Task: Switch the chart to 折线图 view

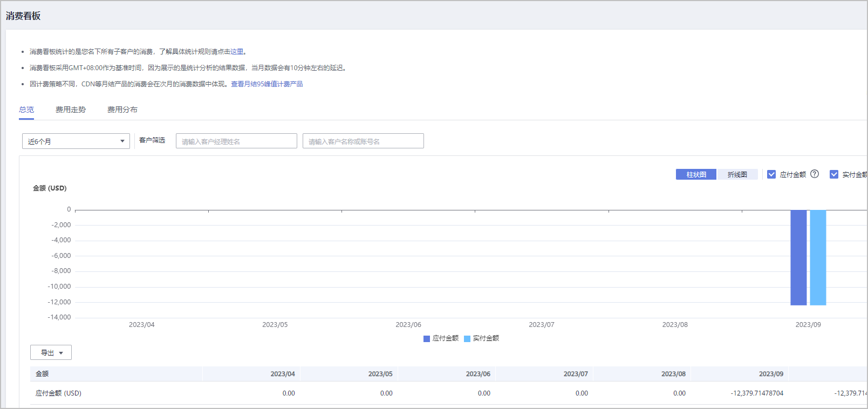Action: point(737,174)
